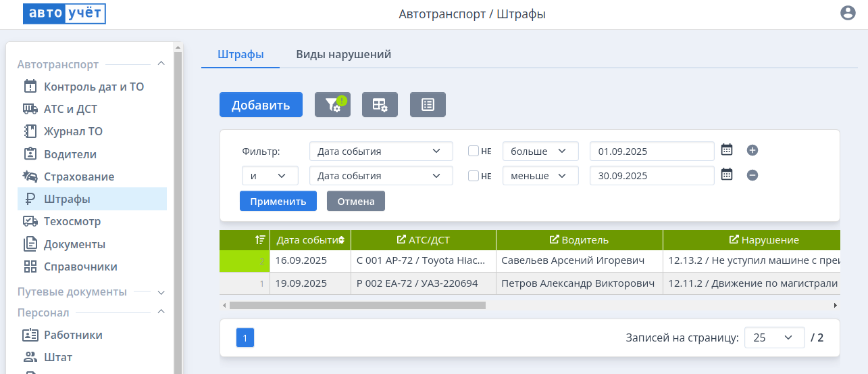Select row number 2 cell
The height and width of the screenshot is (374, 868).
(245, 260)
